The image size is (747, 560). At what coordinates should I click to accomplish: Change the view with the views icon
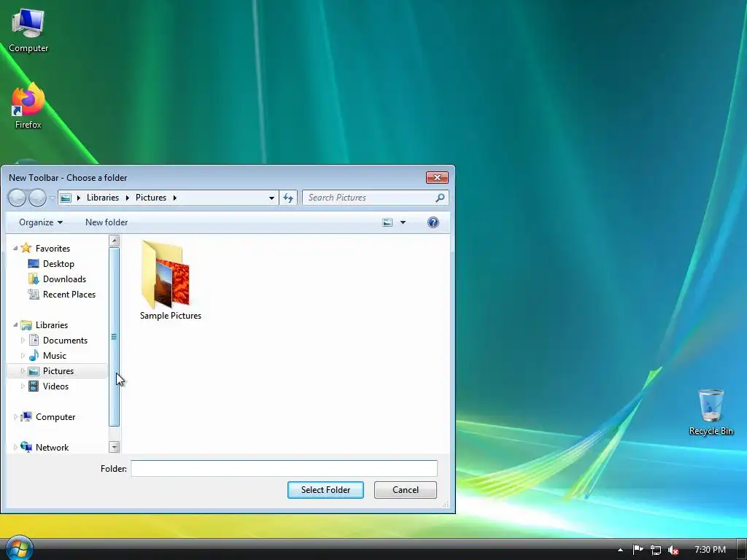tap(387, 222)
